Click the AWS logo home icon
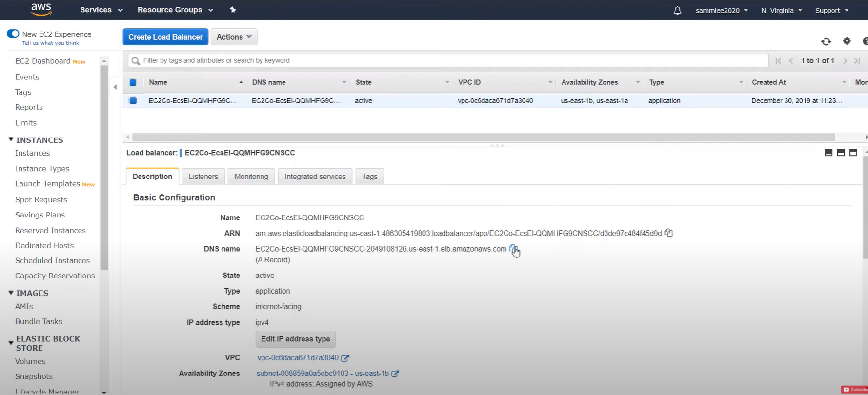The image size is (868, 395). (41, 10)
